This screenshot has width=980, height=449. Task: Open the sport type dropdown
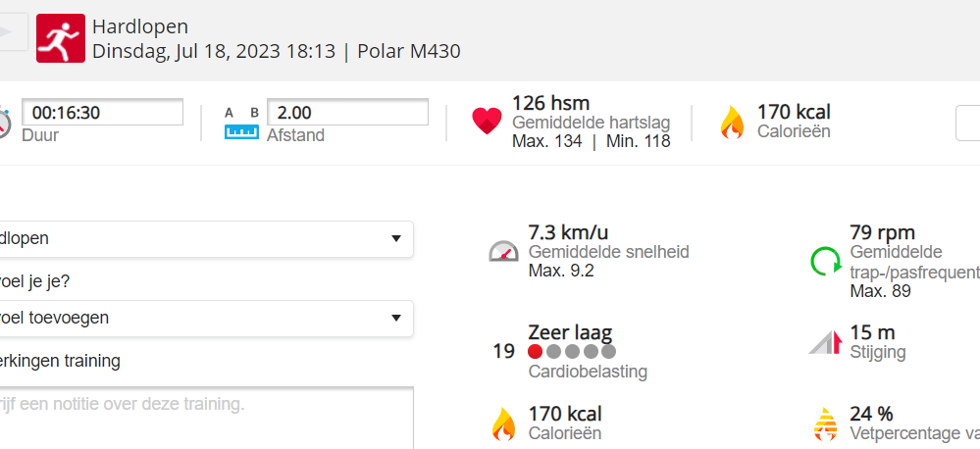pos(206,238)
